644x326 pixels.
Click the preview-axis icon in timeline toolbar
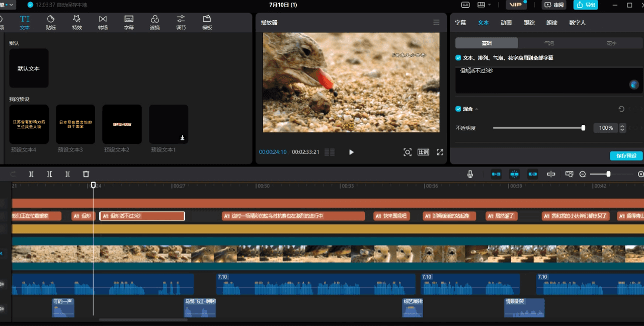click(x=551, y=174)
